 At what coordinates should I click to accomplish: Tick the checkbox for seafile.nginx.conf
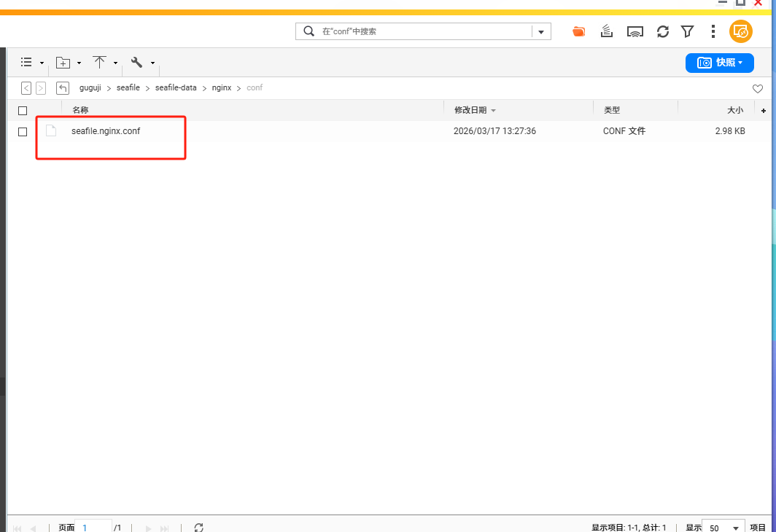click(x=23, y=132)
